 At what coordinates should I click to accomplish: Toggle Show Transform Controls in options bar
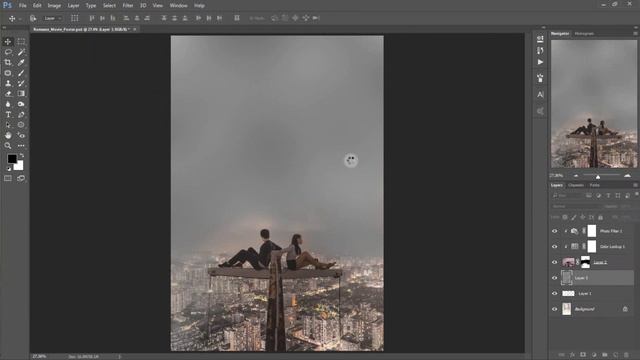click(75, 18)
